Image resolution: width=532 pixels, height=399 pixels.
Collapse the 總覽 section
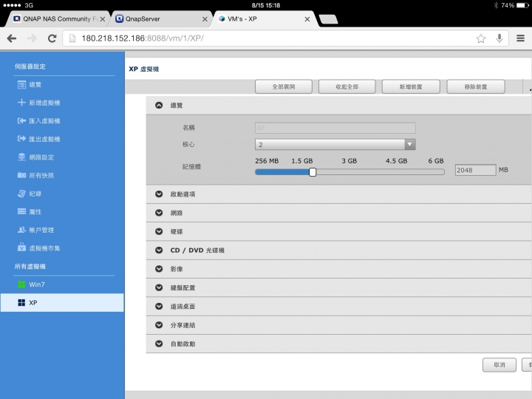(x=159, y=105)
